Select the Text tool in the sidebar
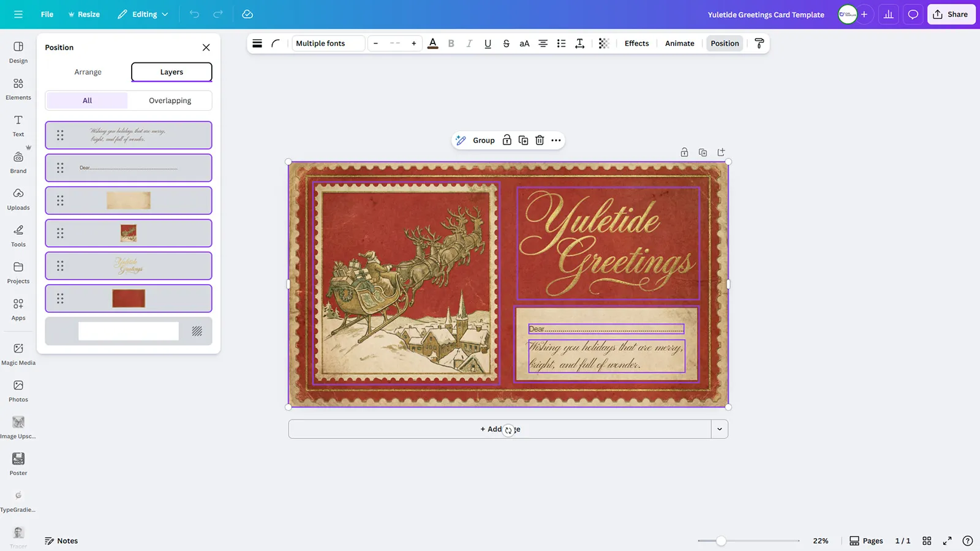 18,124
